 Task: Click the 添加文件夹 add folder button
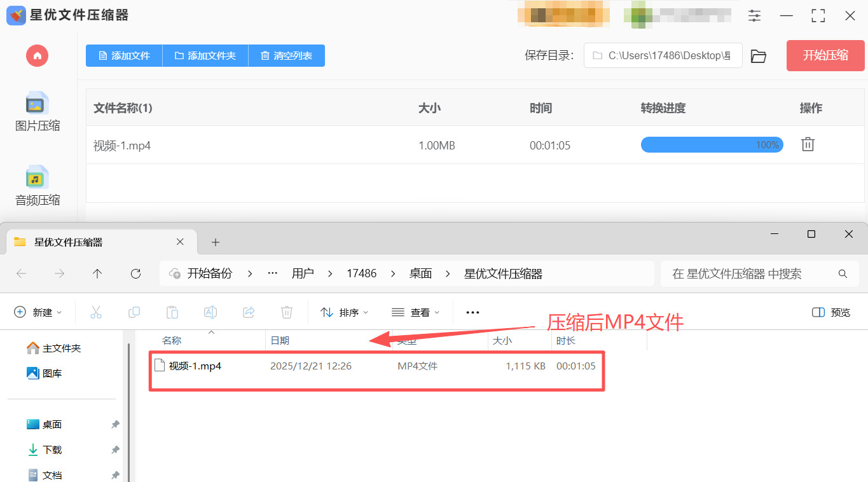point(205,56)
